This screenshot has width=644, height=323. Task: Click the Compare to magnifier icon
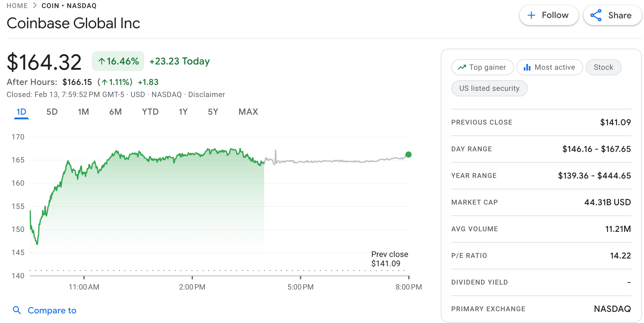pyautogui.click(x=17, y=310)
